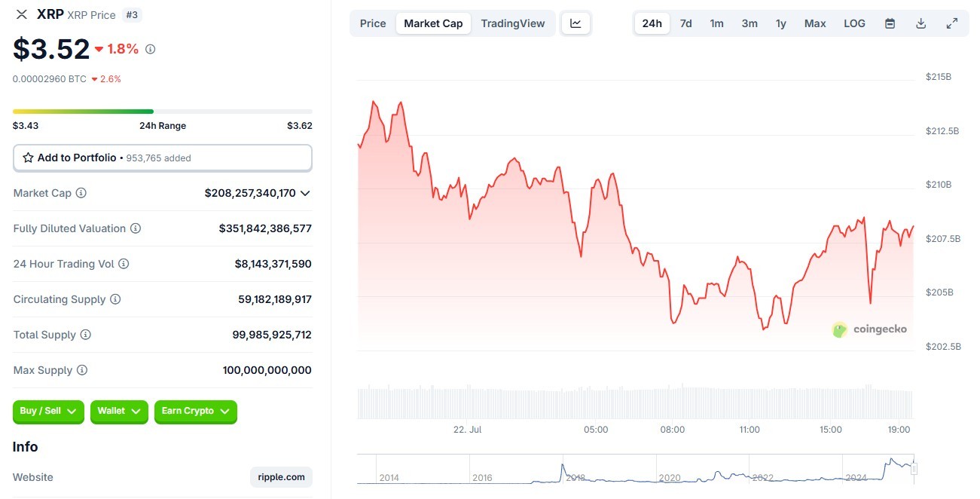980x499 pixels.
Task: Click the XRP logo icon
Action: click(21, 14)
